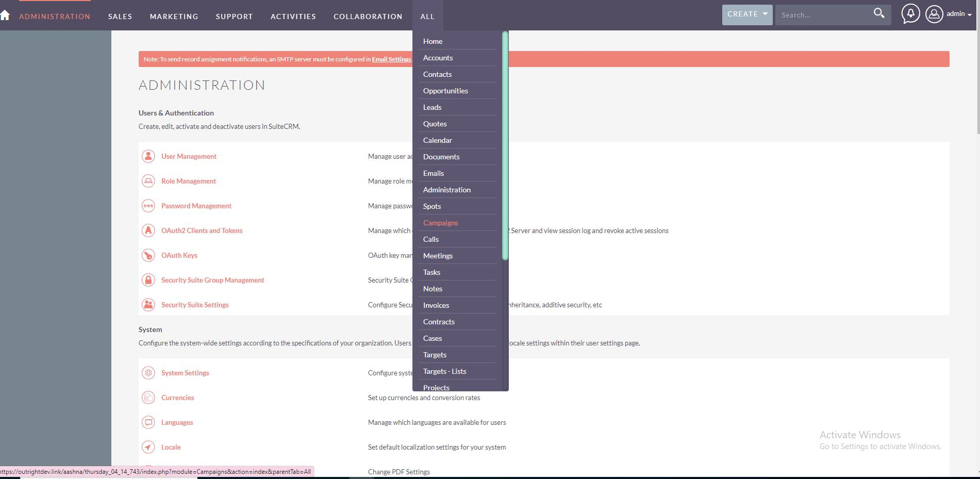Open the Sales navigation tab
The width and height of the screenshot is (980, 479).
120,16
